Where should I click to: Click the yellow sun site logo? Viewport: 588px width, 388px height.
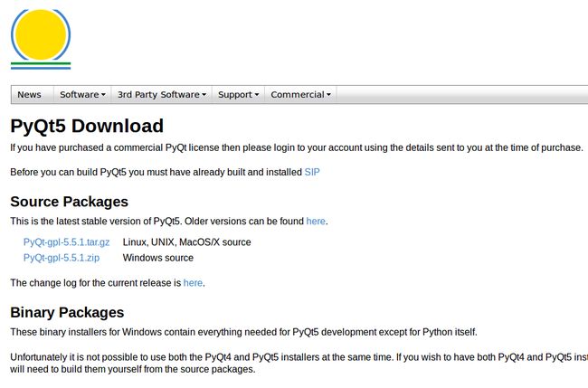click(41, 39)
